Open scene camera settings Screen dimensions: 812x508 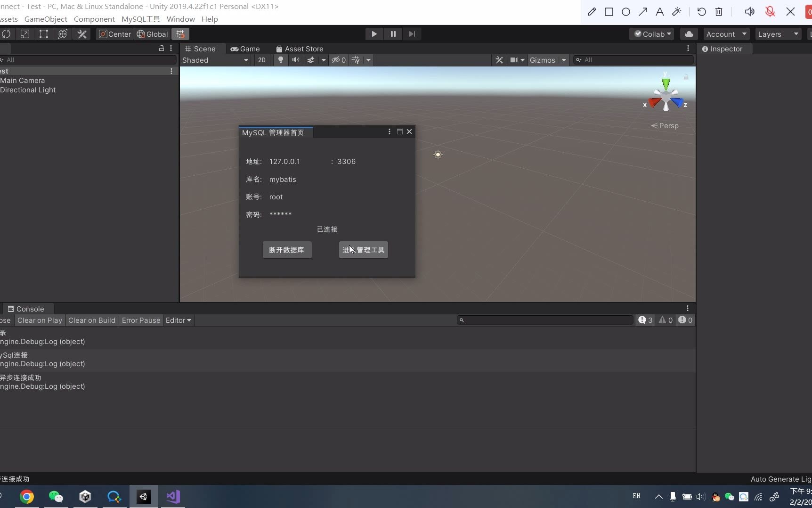pos(517,60)
